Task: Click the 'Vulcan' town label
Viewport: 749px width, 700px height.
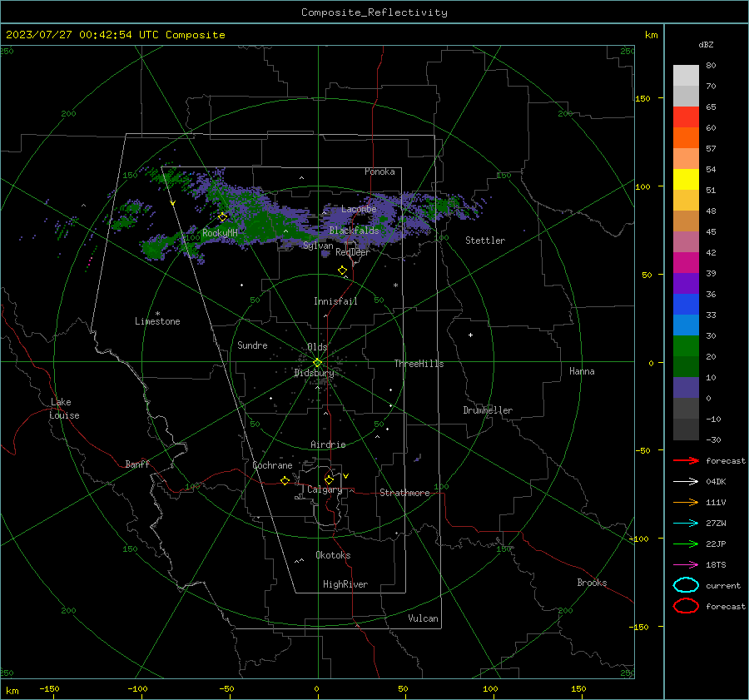Action: 424,618
